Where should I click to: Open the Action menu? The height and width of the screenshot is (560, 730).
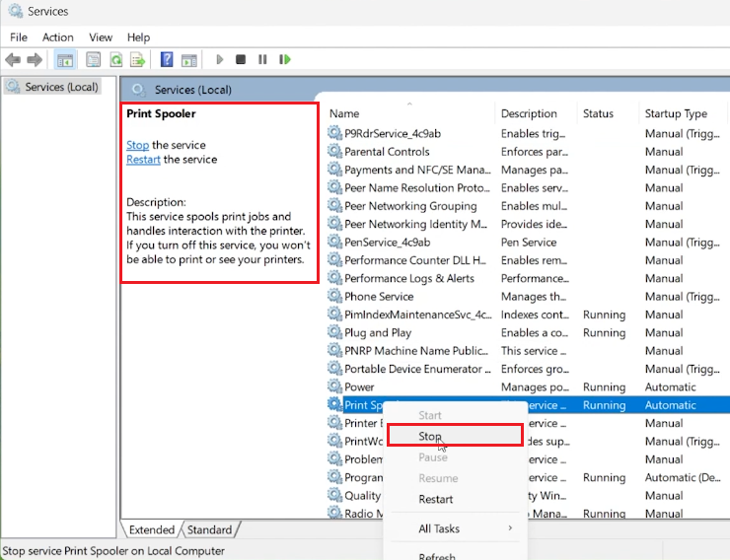coord(57,37)
